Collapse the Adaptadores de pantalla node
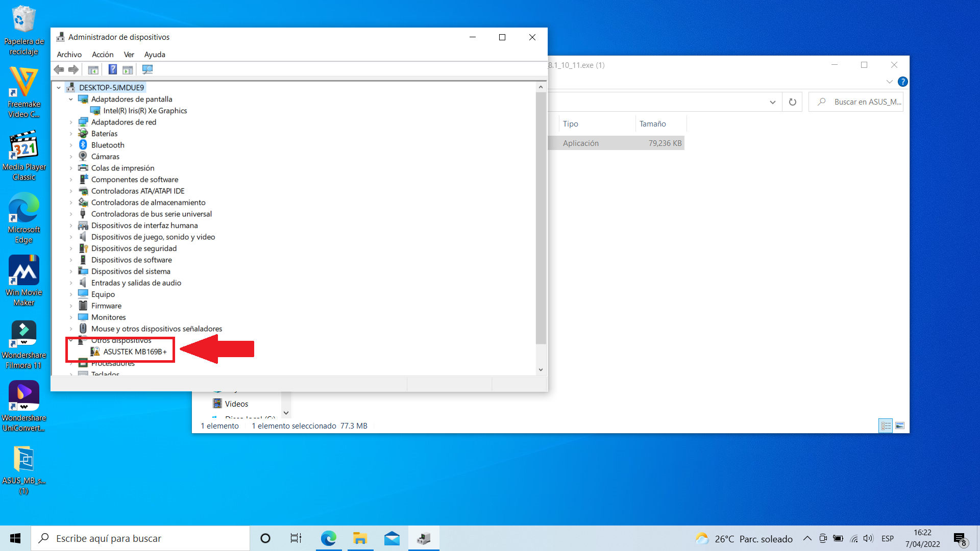980x551 pixels. click(71, 99)
